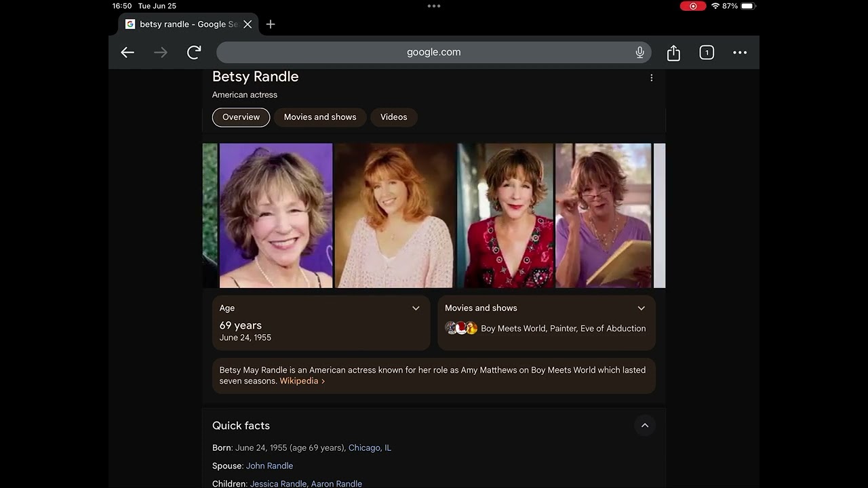Click the June 24, 1955 date in Age card
The width and height of the screenshot is (868, 488).
(245, 338)
